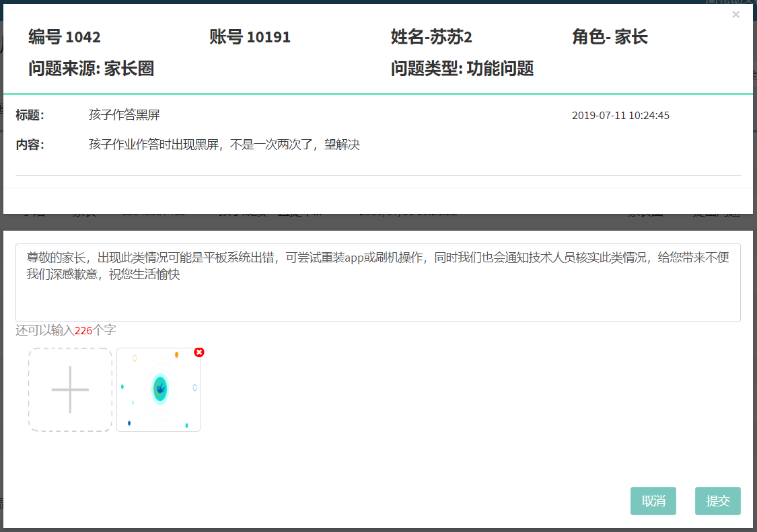Click the 账号 10191 text
The height and width of the screenshot is (532, 757).
pyautogui.click(x=250, y=37)
